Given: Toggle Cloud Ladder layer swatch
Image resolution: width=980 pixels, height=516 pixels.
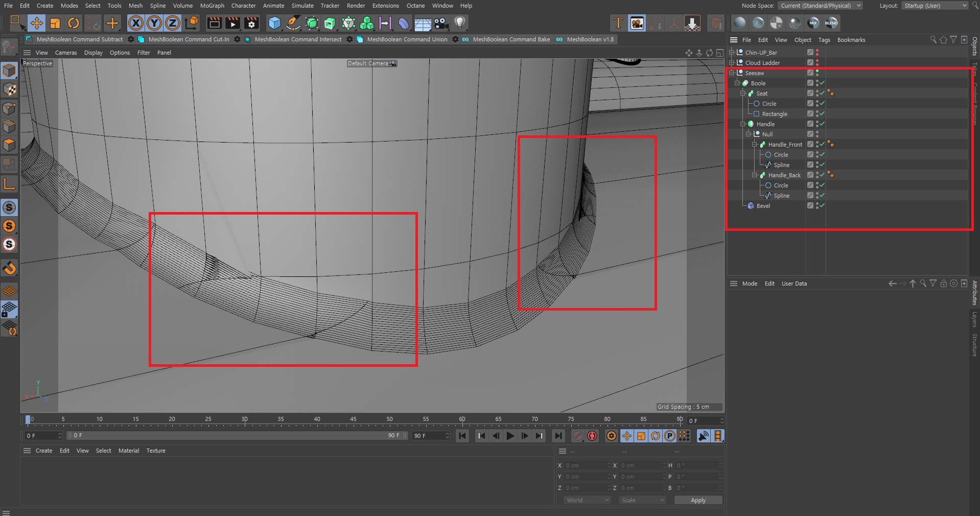Looking at the screenshot, I should 810,63.
